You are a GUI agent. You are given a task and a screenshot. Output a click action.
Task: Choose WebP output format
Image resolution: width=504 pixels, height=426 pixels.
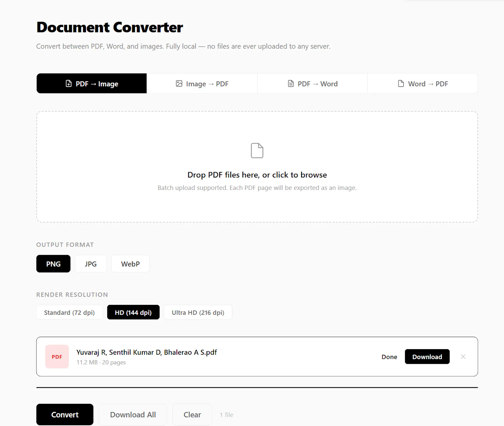tap(130, 264)
